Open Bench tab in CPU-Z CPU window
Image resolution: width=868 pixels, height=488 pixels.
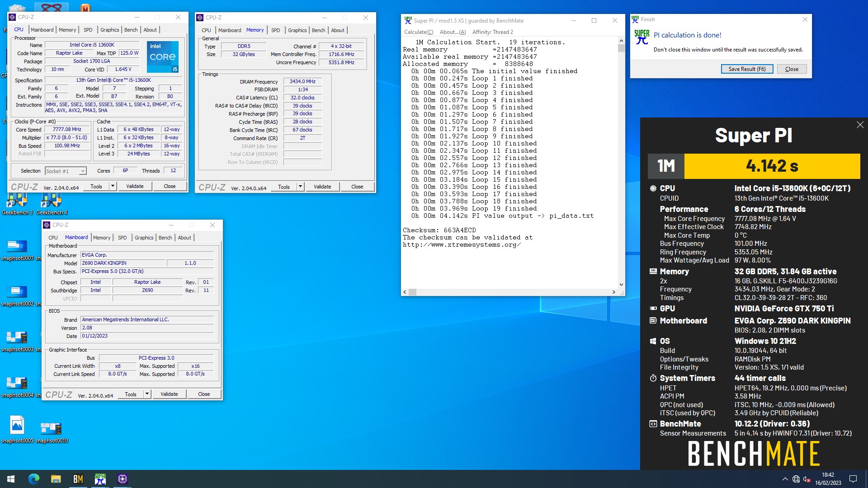(x=131, y=30)
